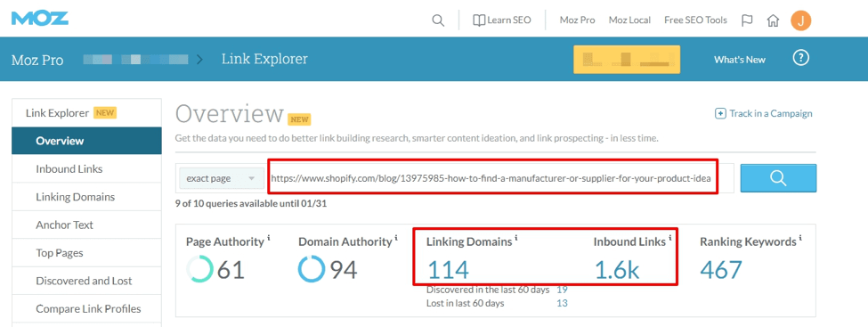
Task: Select Overview in the sidebar
Action: point(87,141)
